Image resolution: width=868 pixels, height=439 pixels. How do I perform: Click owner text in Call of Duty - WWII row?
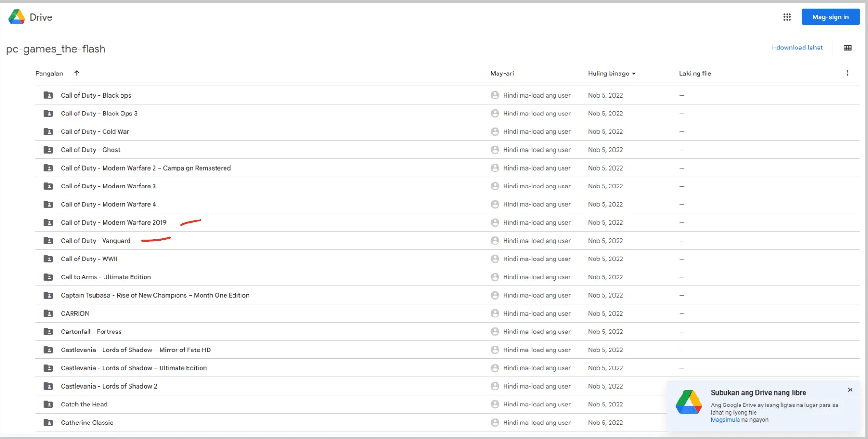537,259
